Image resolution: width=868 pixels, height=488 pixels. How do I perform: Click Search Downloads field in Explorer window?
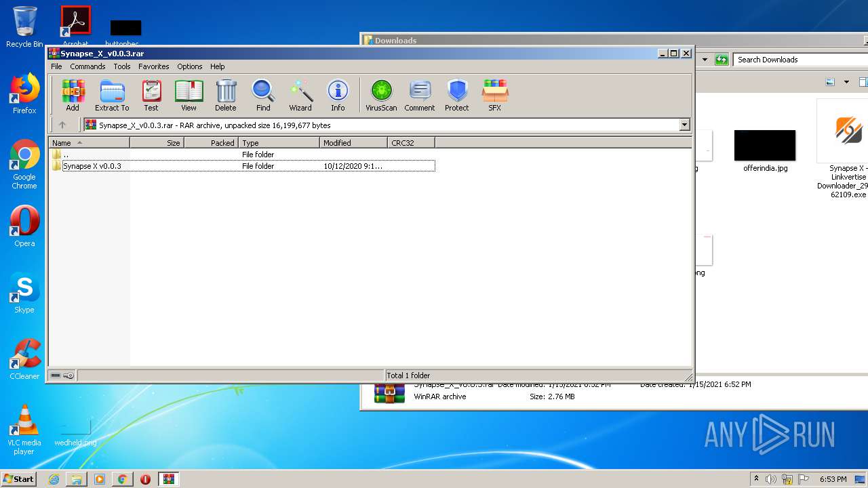(800, 60)
